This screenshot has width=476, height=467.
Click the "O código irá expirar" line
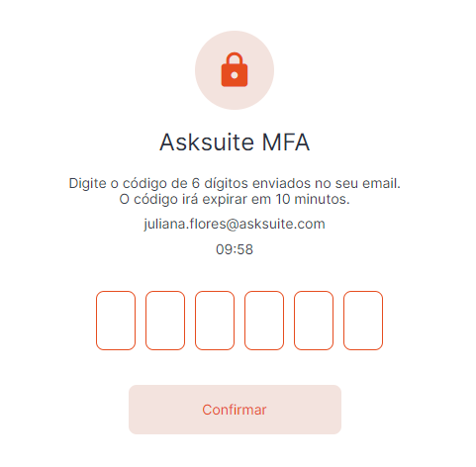click(235, 200)
